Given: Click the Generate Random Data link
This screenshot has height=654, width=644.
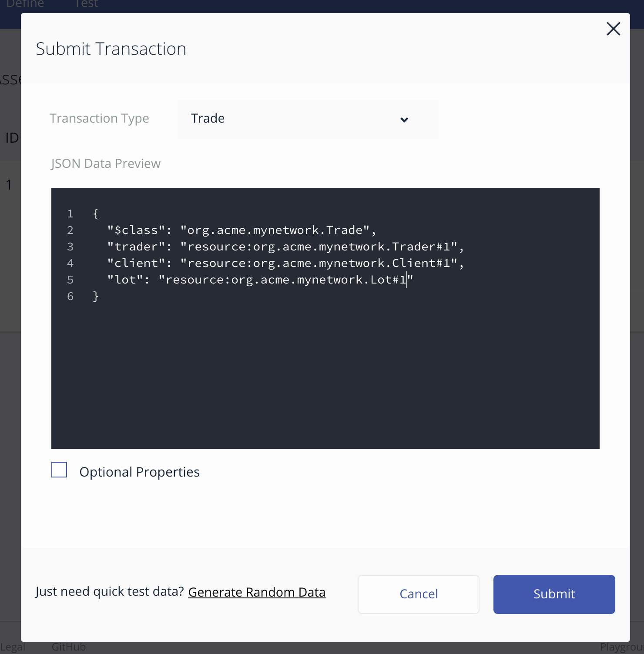Looking at the screenshot, I should click(x=257, y=592).
